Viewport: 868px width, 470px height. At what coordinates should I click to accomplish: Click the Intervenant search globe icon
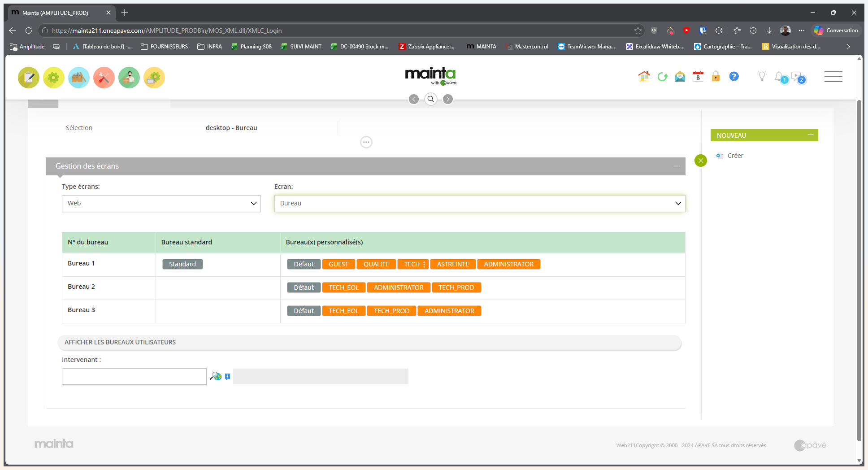pyautogui.click(x=216, y=376)
